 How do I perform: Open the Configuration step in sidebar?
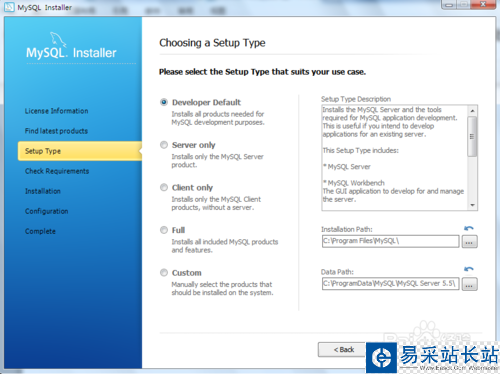(46, 211)
